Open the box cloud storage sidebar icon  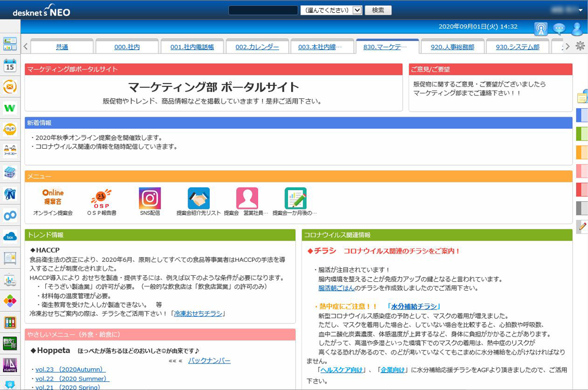(x=10, y=236)
